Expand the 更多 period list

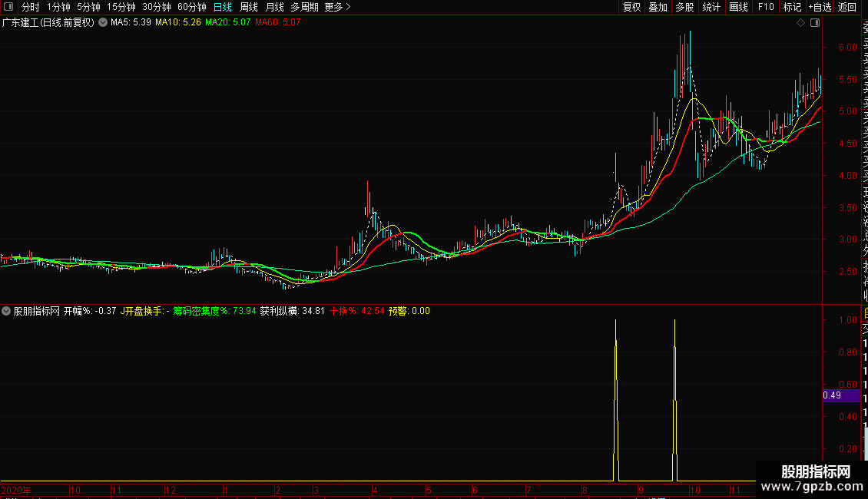338,7
